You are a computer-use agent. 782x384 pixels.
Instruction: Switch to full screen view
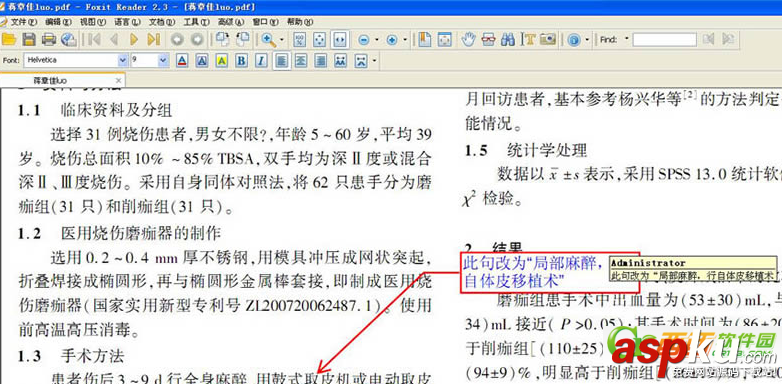[x=444, y=40]
